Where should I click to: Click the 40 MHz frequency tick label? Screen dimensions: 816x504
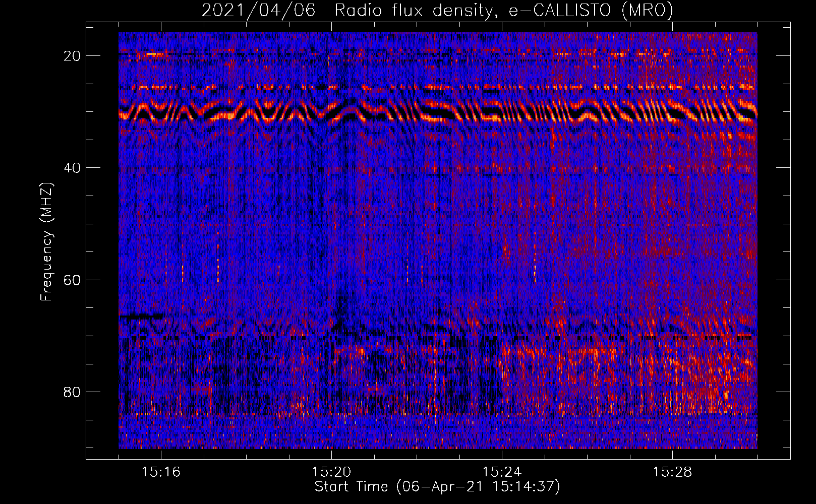coord(72,168)
